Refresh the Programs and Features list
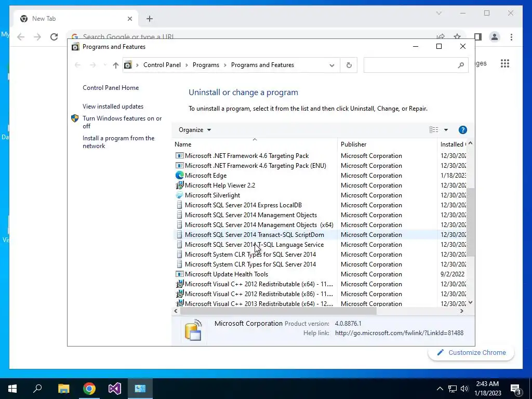Screen dimensions: 532x399 (349, 65)
